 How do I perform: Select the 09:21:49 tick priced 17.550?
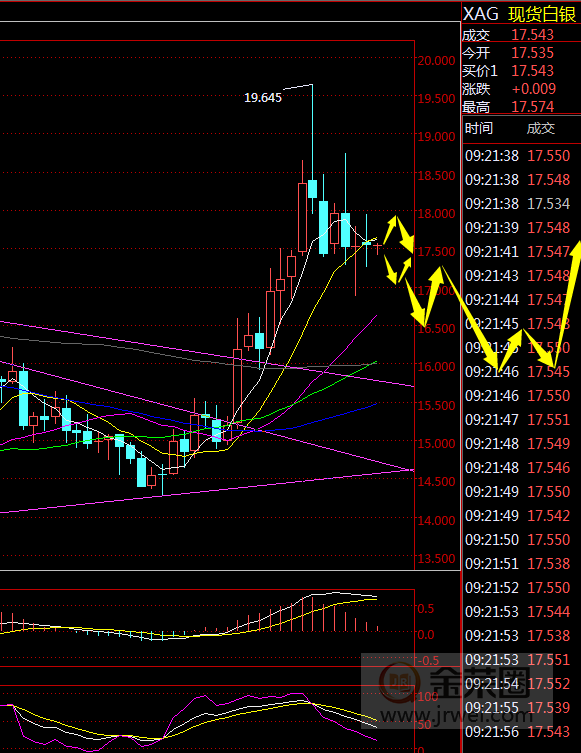(518, 492)
